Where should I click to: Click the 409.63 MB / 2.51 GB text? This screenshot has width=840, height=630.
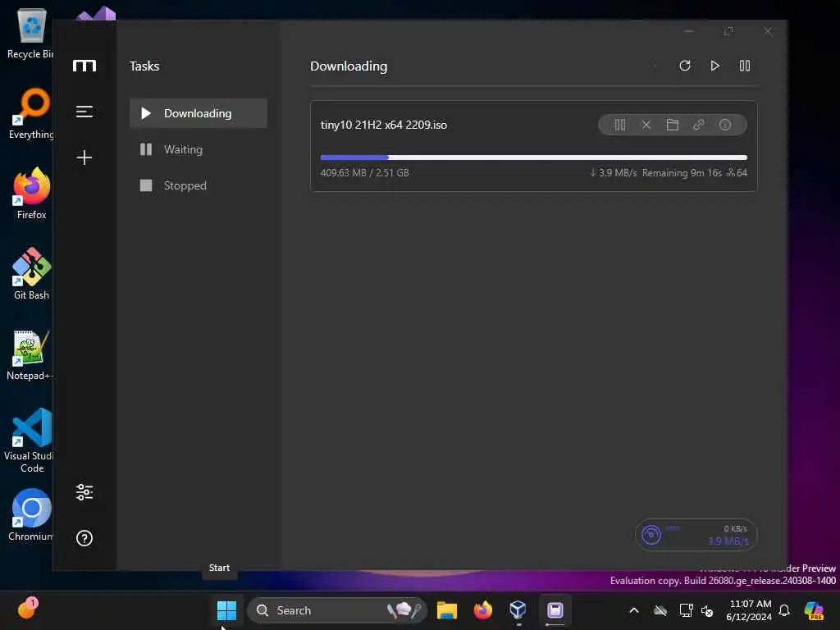(365, 172)
